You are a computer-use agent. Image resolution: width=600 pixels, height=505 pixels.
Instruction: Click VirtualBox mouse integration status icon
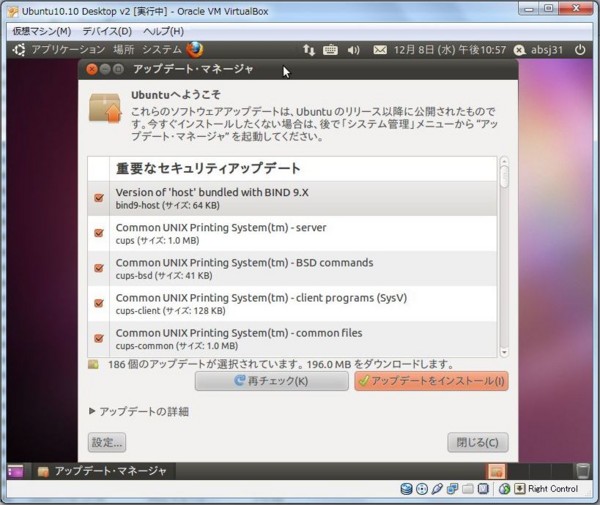coord(504,489)
